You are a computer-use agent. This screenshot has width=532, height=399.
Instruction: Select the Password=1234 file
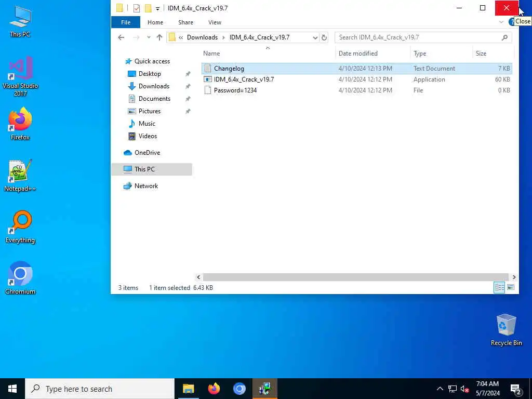click(356, 90)
